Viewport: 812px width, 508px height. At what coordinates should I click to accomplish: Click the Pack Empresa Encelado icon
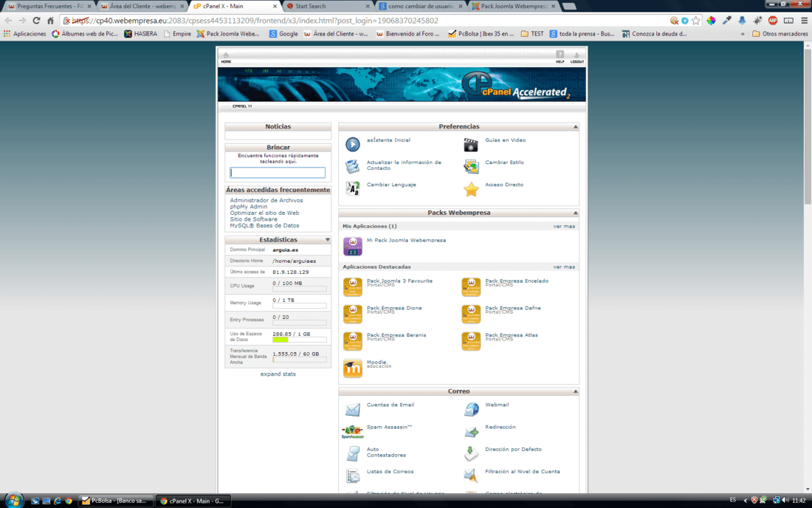coord(471,287)
